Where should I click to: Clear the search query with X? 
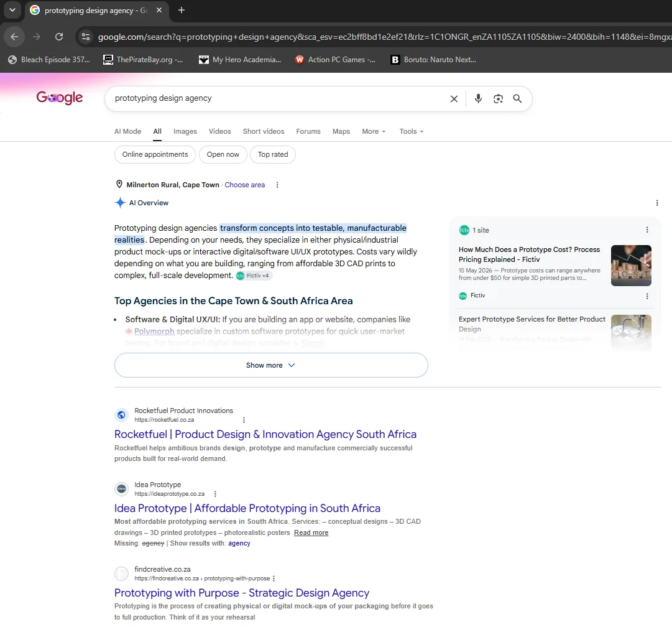(x=454, y=99)
